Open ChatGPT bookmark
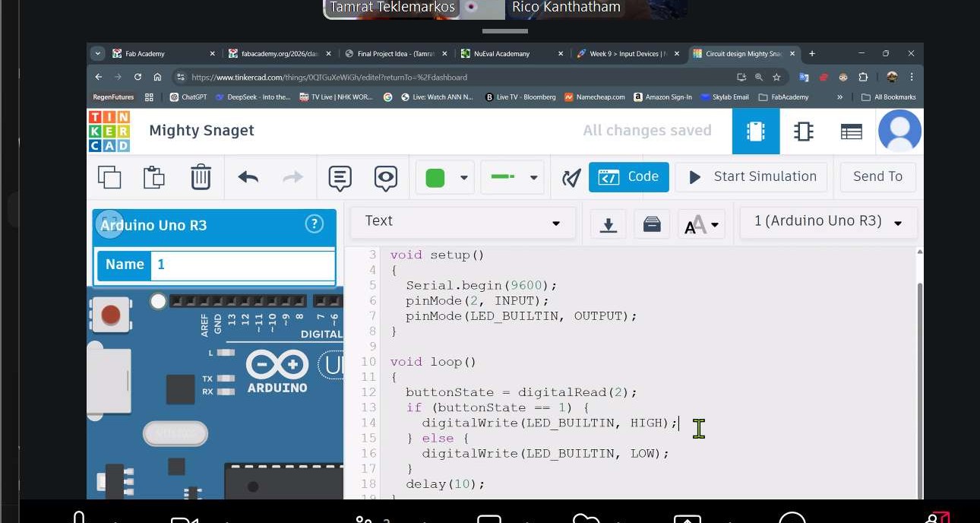Viewport: 980px width, 523px height. pyautogui.click(x=188, y=97)
